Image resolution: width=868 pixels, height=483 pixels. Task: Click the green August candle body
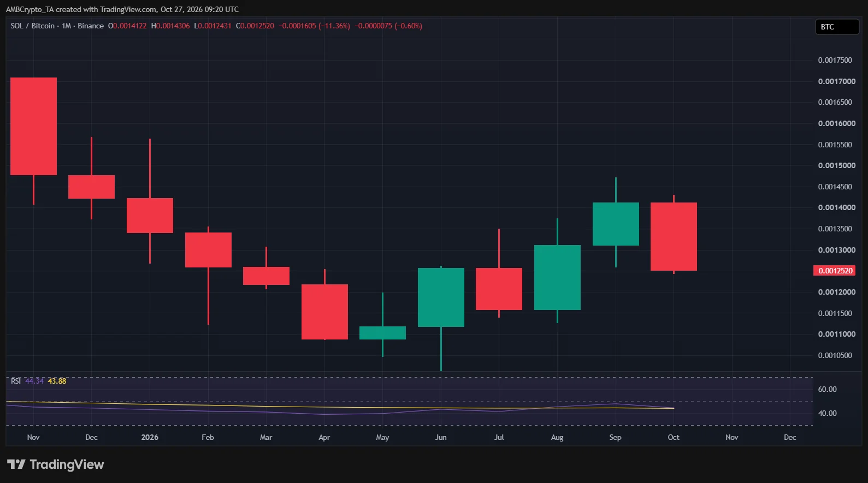click(x=557, y=277)
